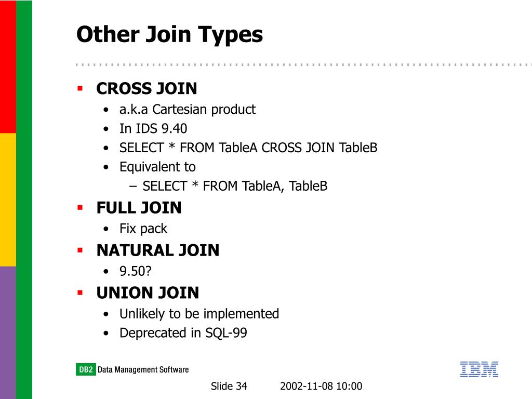The image size is (532, 399).
Task: Click the IBM logo
Action: pyautogui.click(x=479, y=369)
